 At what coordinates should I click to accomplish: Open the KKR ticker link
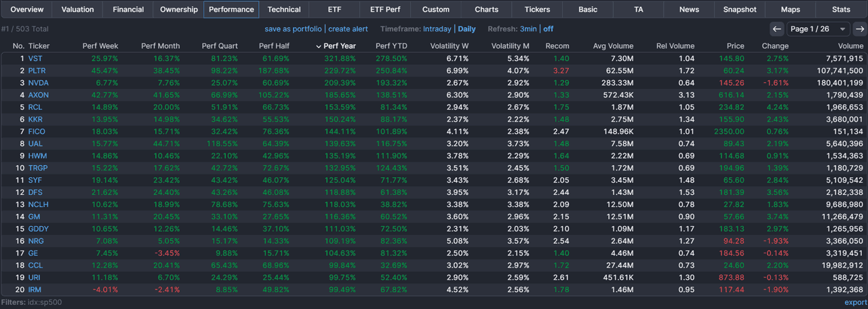coord(35,120)
